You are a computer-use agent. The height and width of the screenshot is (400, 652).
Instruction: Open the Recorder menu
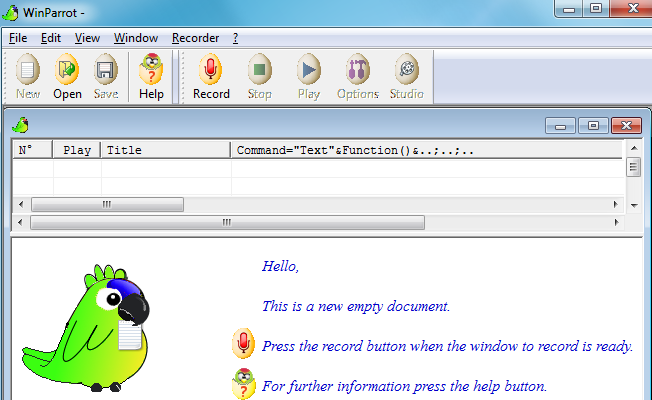click(195, 38)
